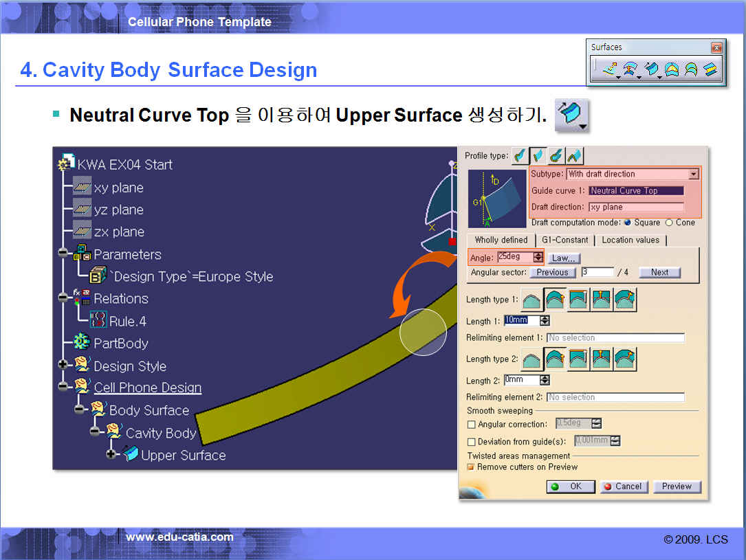Select the Explicit profile type icon

click(x=520, y=155)
